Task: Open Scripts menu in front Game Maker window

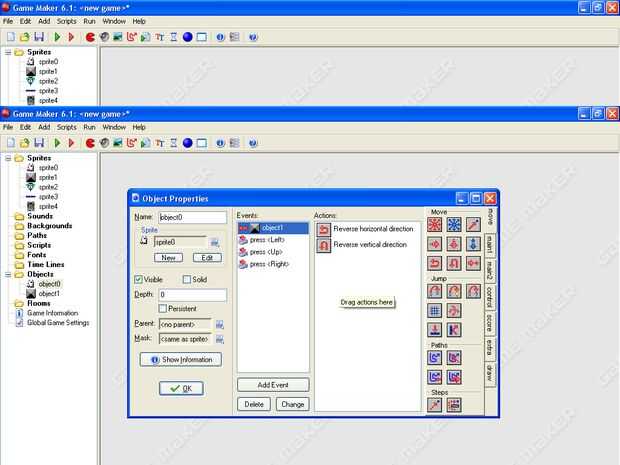Action: click(x=66, y=127)
